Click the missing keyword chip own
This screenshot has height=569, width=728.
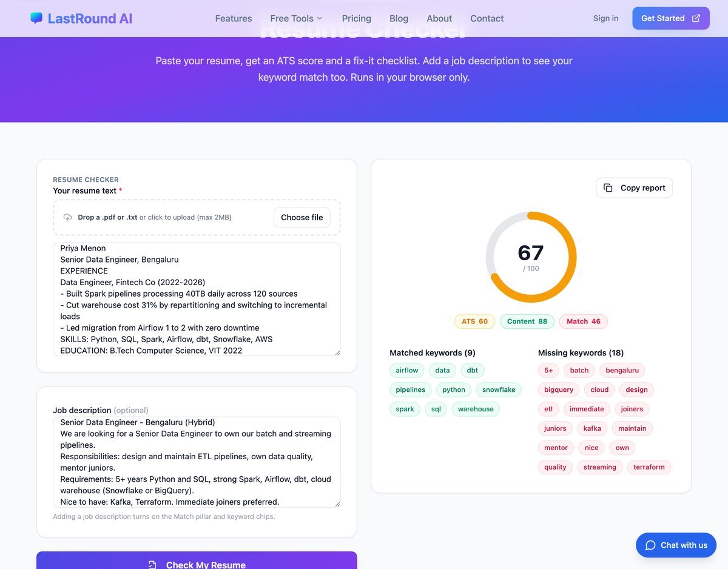622,448
